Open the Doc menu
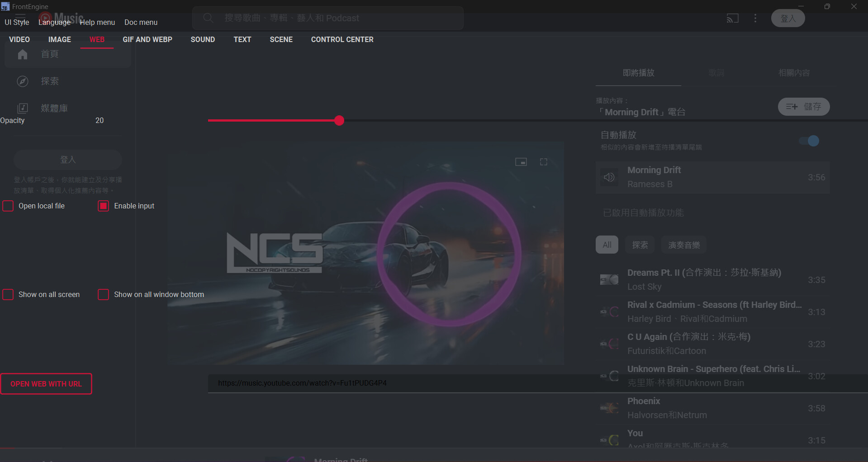Image resolution: width=868 pixels, height=462 pixels. tap(141, 22)
